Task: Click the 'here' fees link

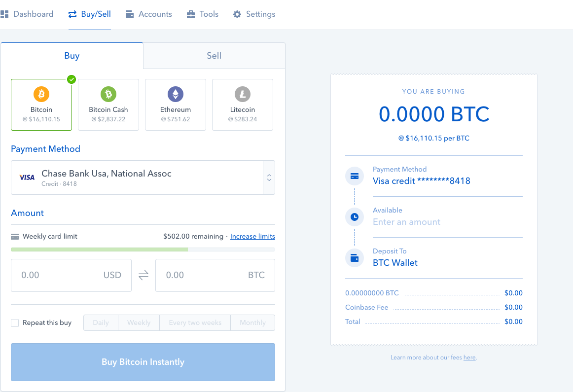Action: [x=469, y=357]
